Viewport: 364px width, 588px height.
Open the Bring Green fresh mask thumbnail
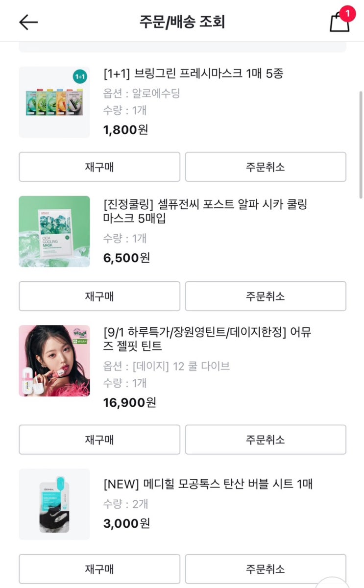tap(54, 102)
